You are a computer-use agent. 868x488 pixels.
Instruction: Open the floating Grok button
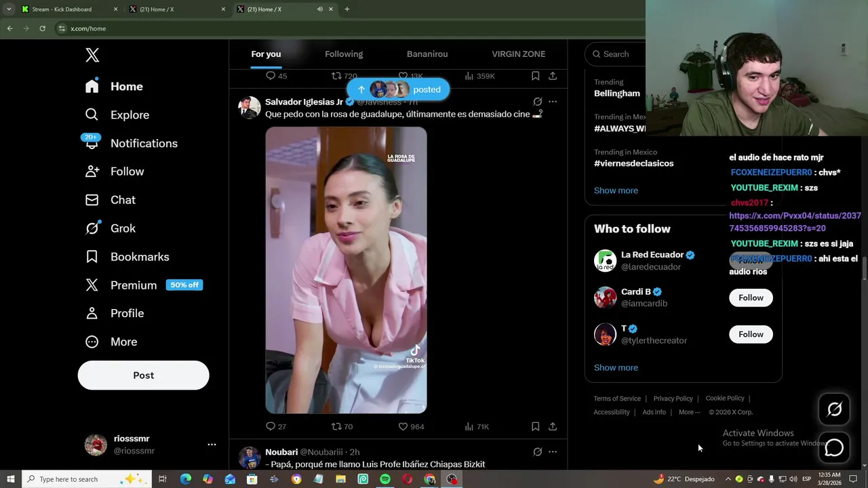[834, 409]
